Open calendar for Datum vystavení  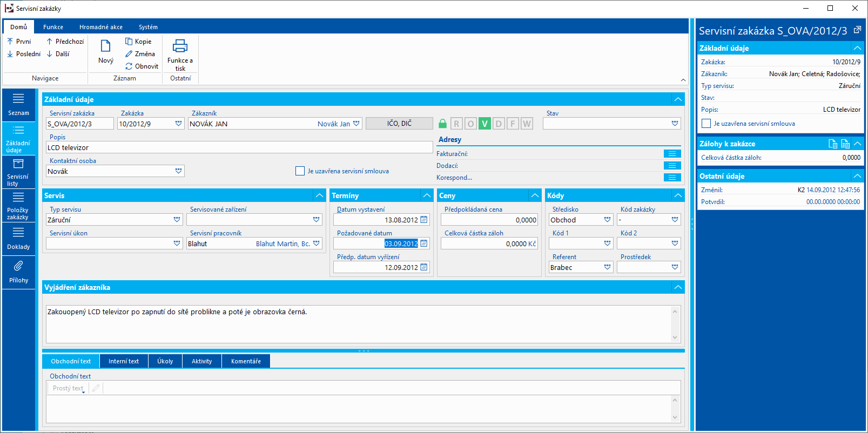tap(424, 220)
